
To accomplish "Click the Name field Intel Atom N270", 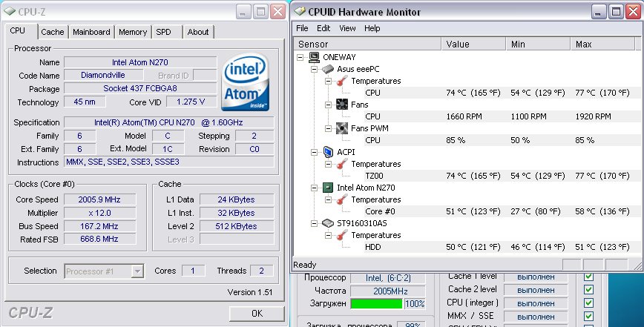I will click(x=140, y=62).
